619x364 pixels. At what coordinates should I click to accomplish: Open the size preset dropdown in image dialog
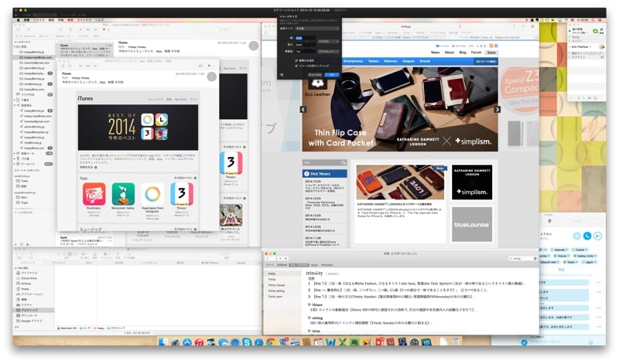click(x=319, y=28)
